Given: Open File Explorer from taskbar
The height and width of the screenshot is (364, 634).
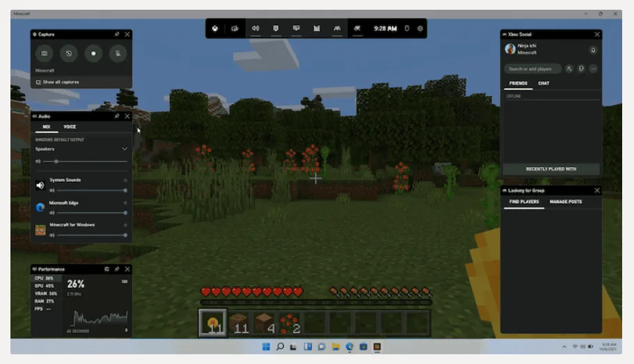Looking at the screenshot, I should pos(335,347).
